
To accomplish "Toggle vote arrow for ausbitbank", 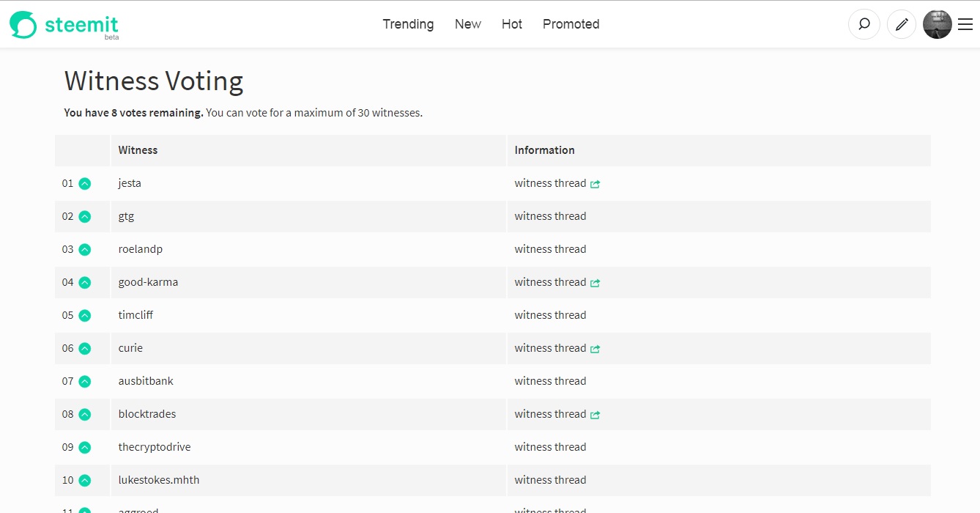I will pos(85,382).
